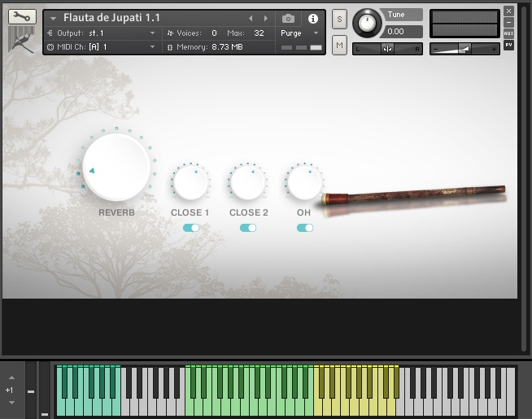Select the previous instrument arrow
The width and height of the screenshot is (532, 419).
click(251, 18)
